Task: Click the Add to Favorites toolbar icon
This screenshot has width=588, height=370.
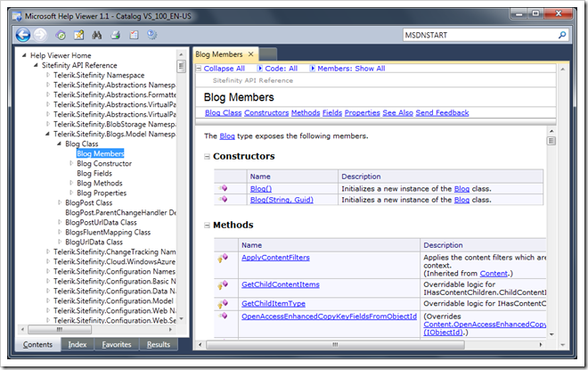Action: [79, 35]
